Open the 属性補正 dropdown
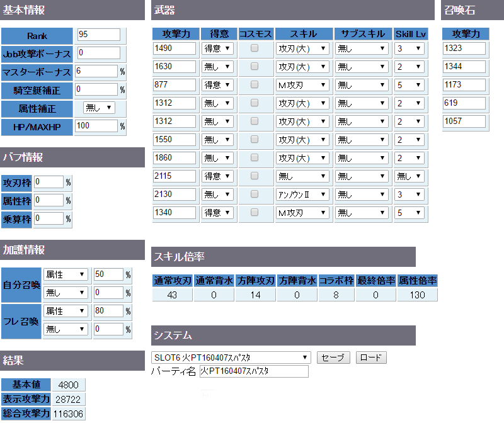Viewport: 504px width, 428px height. coord(99,108)
